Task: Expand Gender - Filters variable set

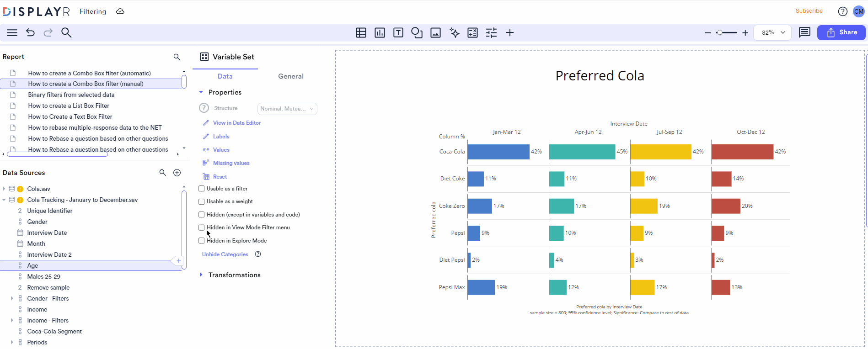Action: 12,298
